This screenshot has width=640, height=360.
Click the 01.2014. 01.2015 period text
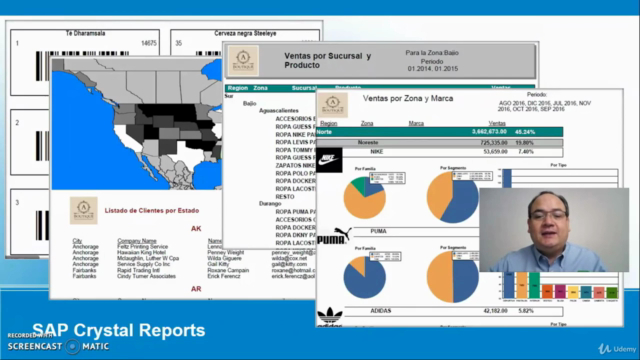(433, 69)
